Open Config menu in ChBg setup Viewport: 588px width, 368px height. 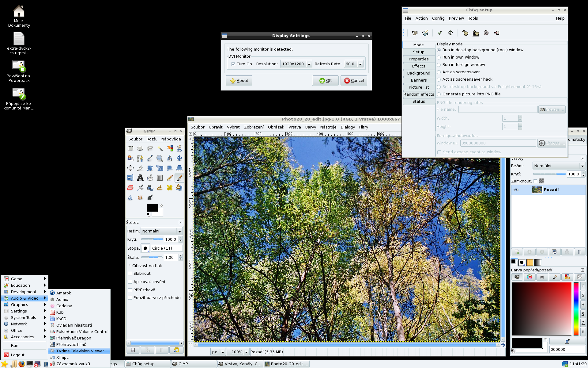click(x=438, y=18)
